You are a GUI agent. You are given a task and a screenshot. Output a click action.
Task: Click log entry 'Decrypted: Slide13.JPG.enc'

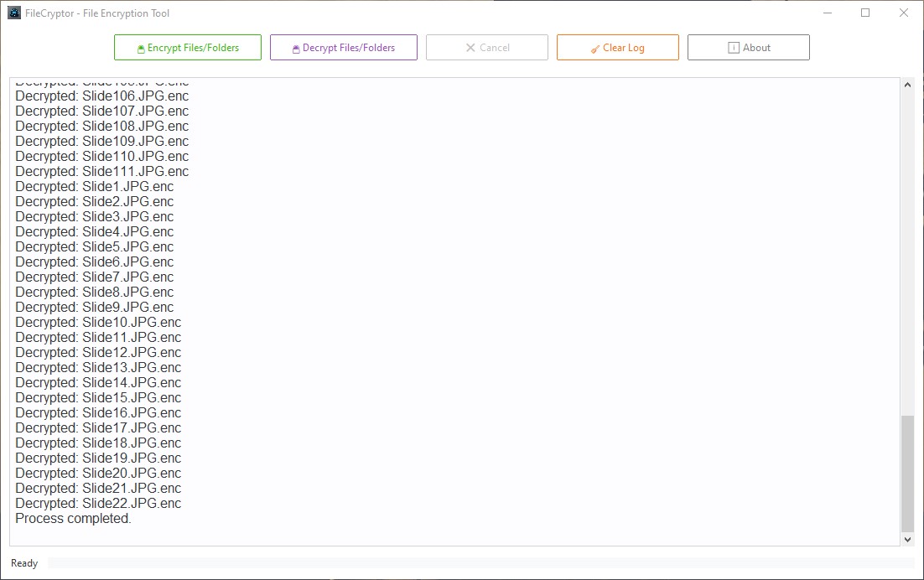(x=98, y=367)
